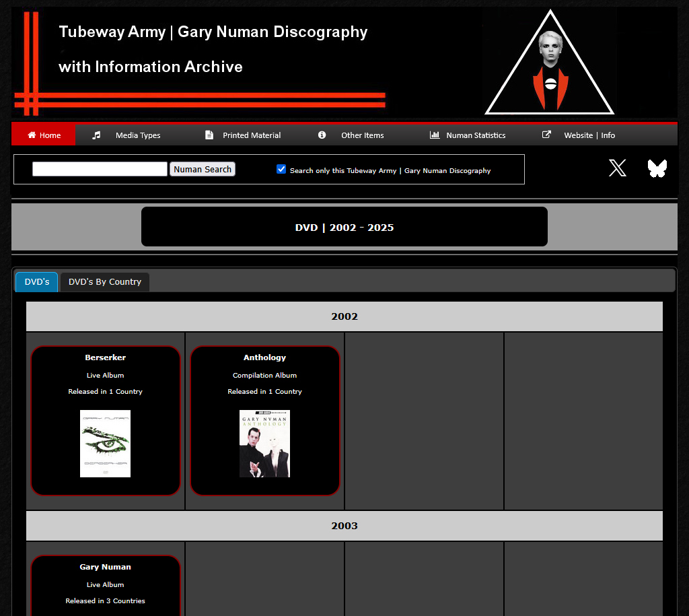
Task: Open the Other Items menu
Action: pos(363,135)
